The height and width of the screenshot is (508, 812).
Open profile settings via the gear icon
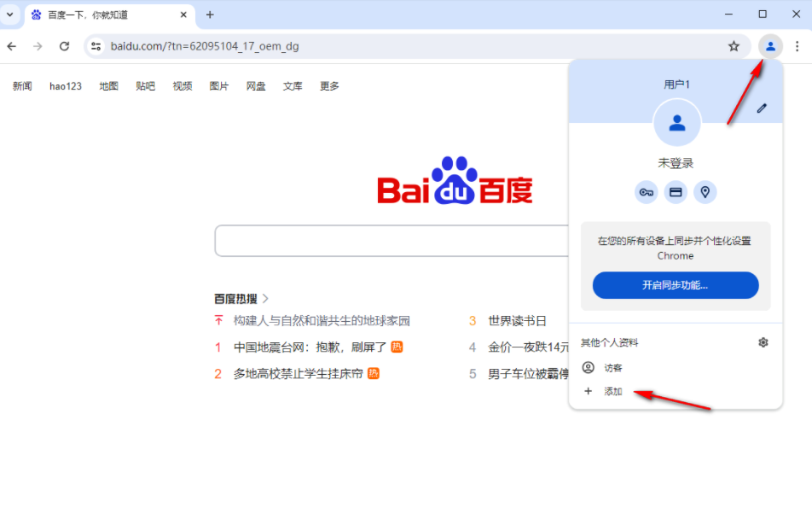763,342
